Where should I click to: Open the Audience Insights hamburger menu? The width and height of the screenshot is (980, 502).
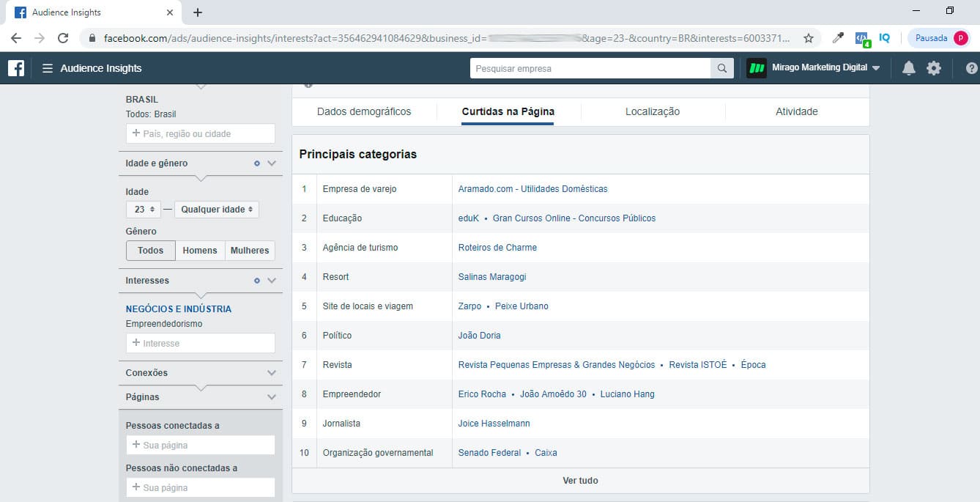48,68
